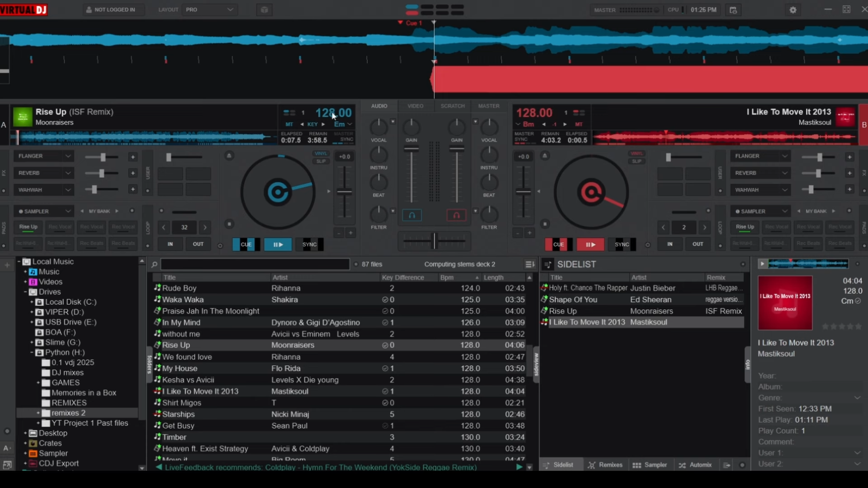The height and width of the screenshot is (488, 868).
Task: Enable deck A FLANGER effect plus button
Action: click(132, 157)
